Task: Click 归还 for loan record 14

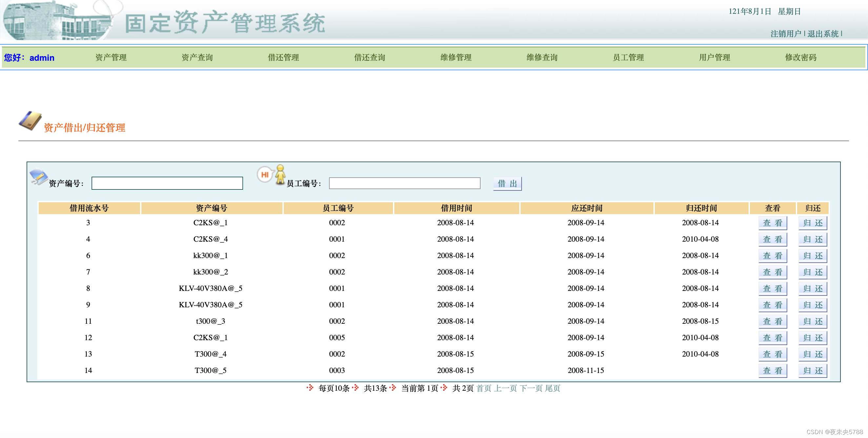Action: click(x=813, y=371)
